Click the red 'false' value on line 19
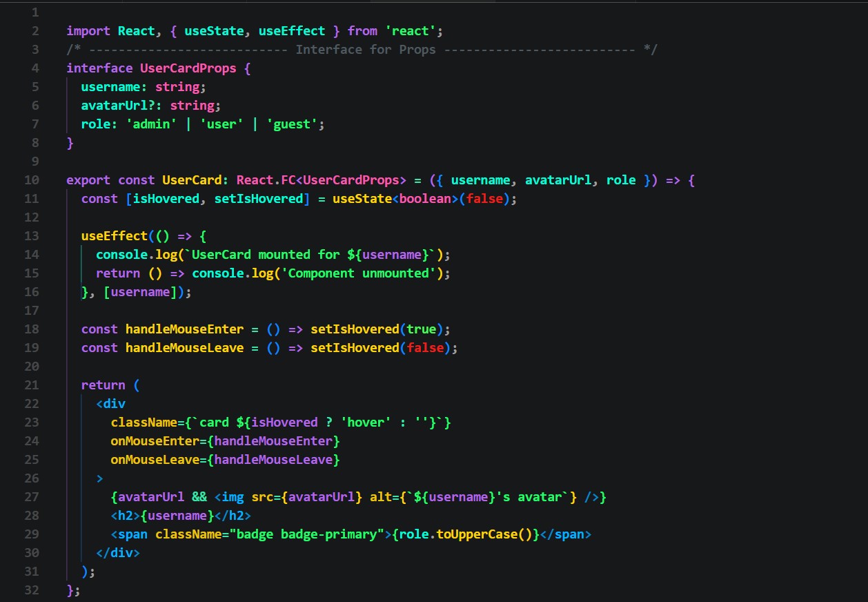 426,348
